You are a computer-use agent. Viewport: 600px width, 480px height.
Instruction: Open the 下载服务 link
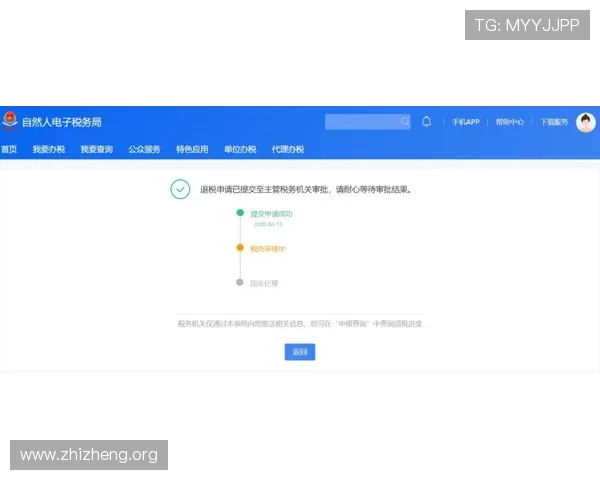554,122
